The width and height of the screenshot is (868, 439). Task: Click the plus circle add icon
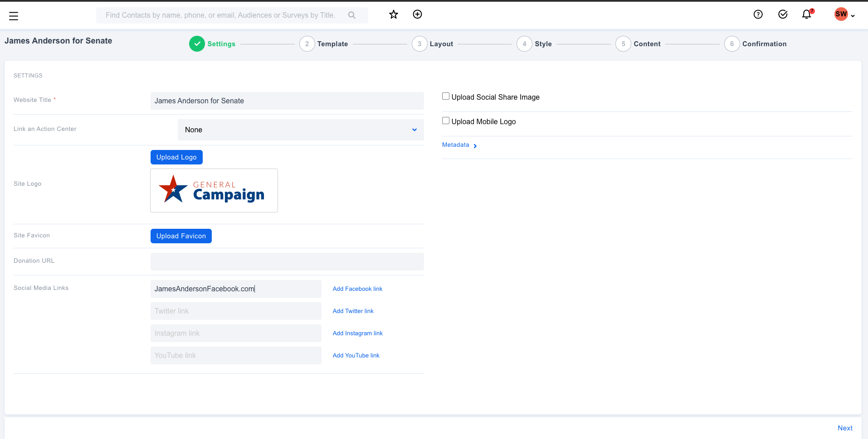417,14
